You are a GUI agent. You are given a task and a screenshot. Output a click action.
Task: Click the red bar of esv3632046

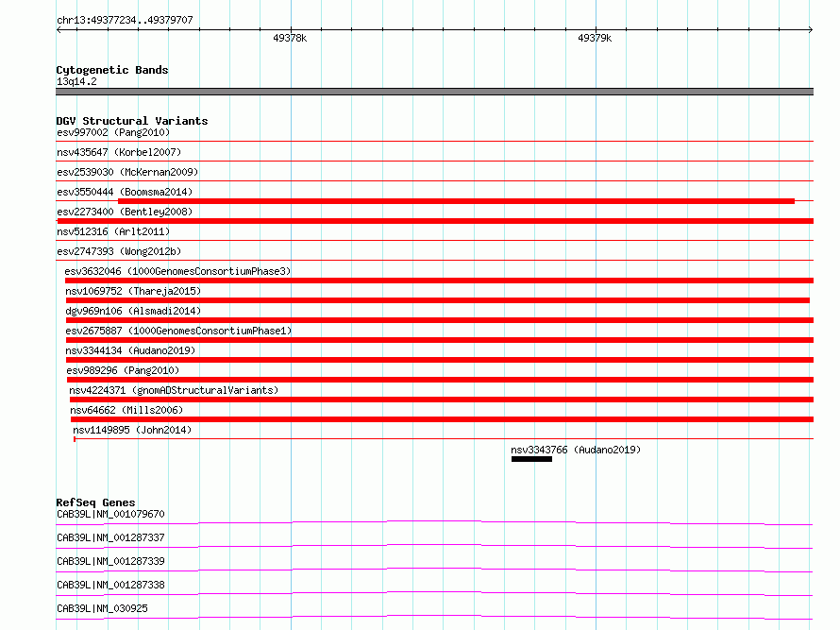click(439, 281)
